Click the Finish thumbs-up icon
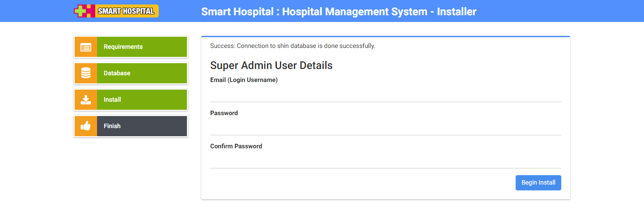Viewport: 644px width, 224px height. 86,126
